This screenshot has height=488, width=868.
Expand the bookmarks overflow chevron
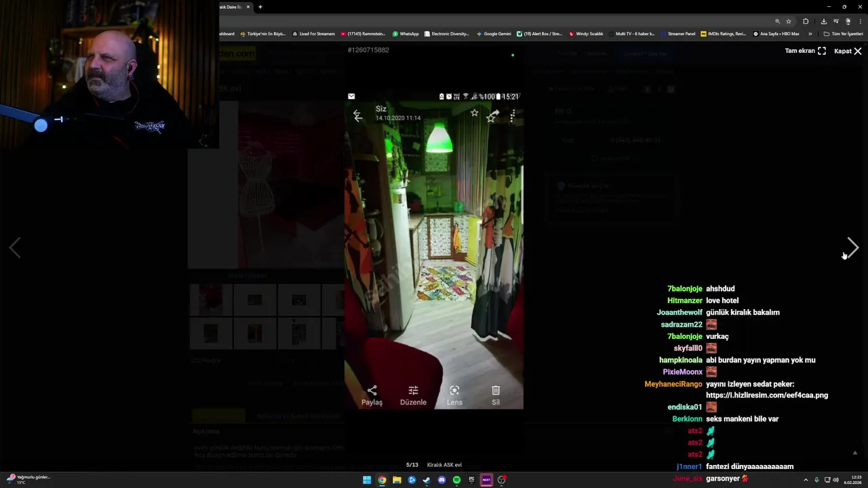(x=810, y=34)
